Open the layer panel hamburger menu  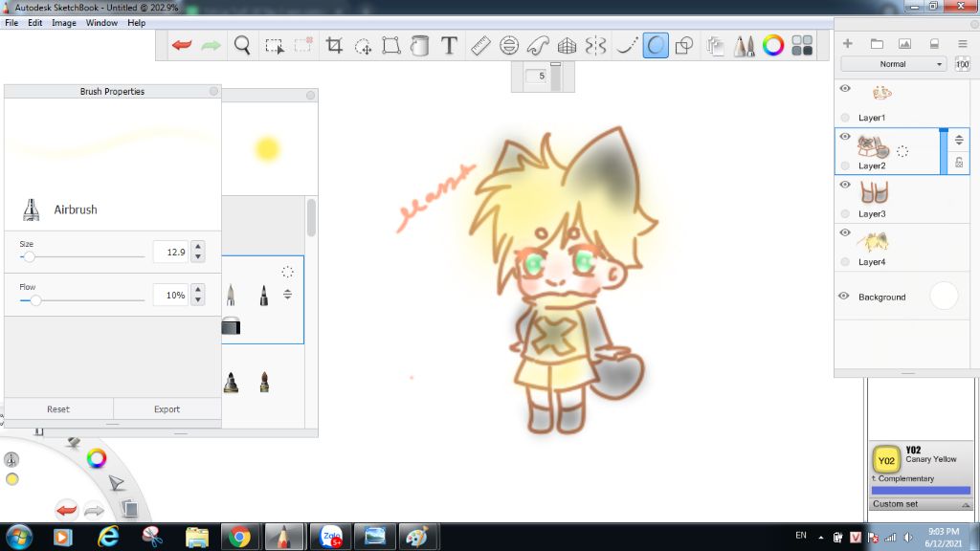pyautogui.click(x=963, y=43)
